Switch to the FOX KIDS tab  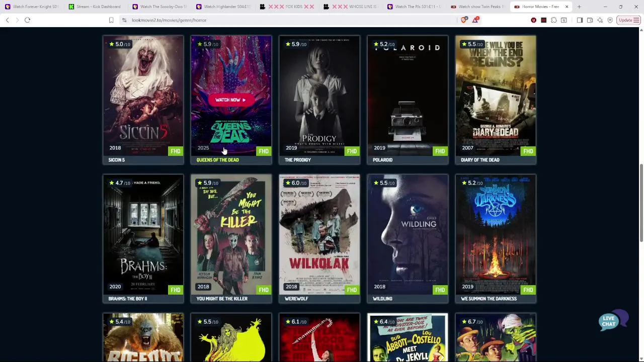(286, 7)
